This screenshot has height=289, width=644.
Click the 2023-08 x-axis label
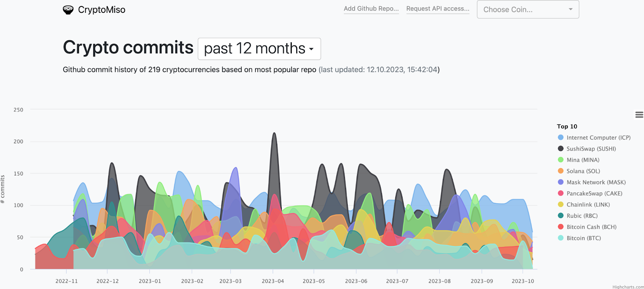pyautogui.click(x=439, y=281)
